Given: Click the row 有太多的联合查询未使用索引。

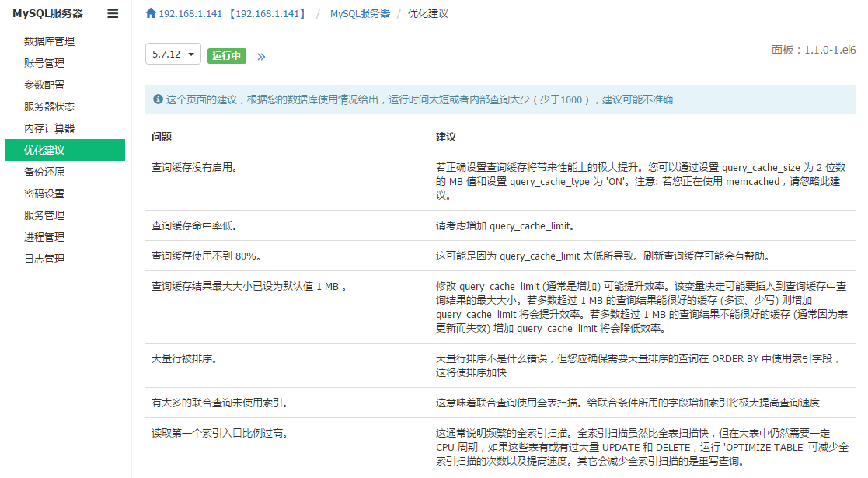Looking at the screenshot, I should click(500, 403).
